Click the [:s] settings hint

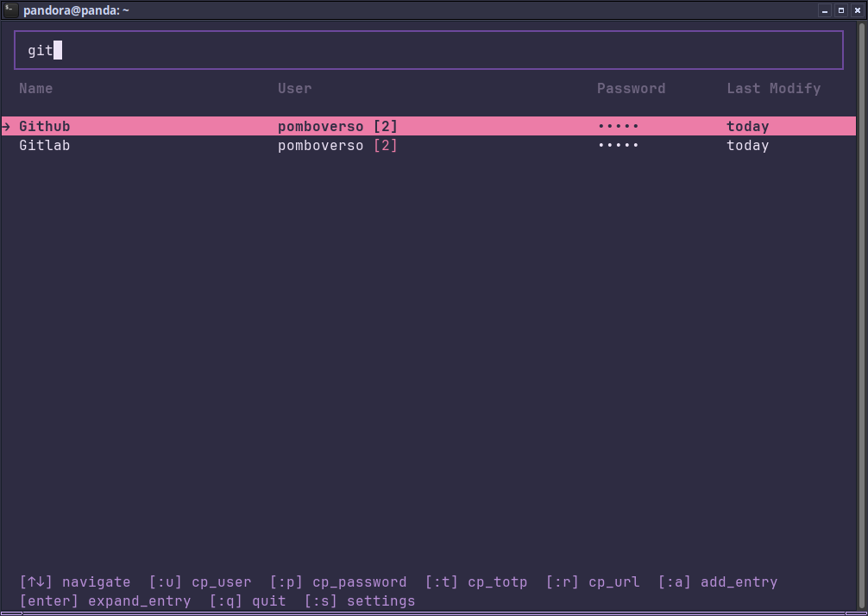360,601
